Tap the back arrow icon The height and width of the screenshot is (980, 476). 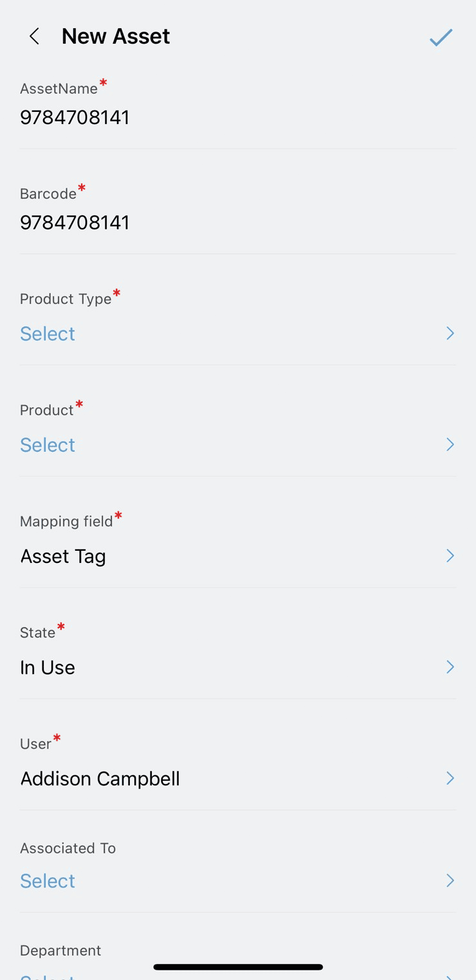(x=35, y=37)
